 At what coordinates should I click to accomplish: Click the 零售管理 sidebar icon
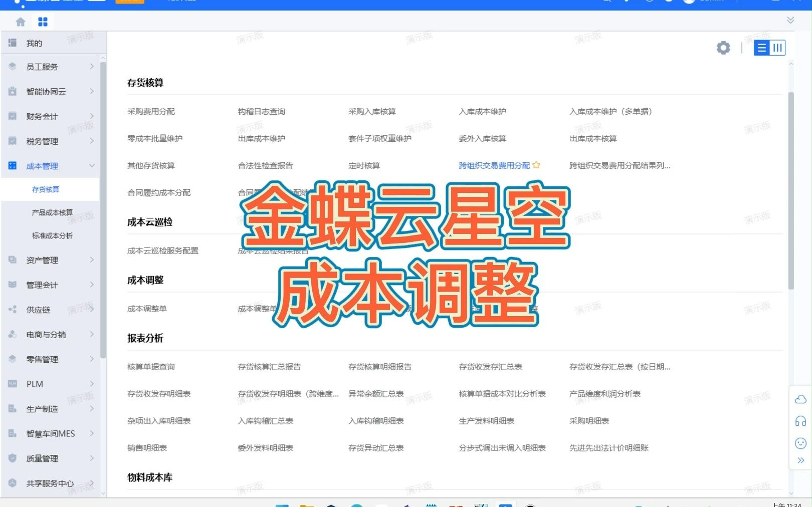pyautogui.click(x=13, y=359)
